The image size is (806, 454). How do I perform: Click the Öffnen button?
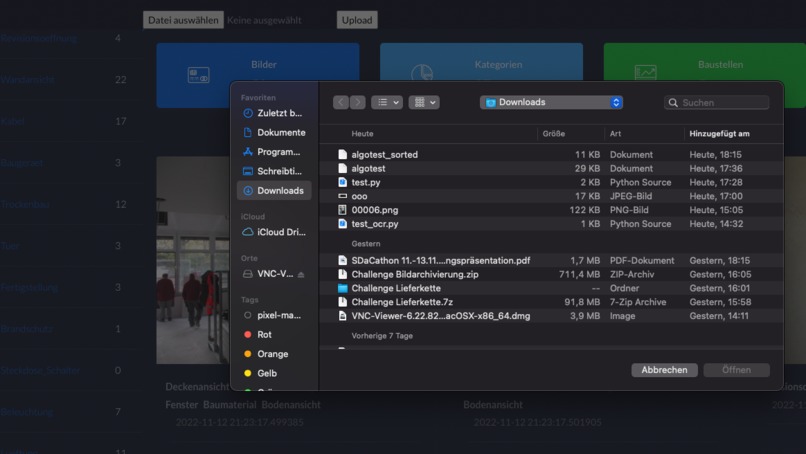coord(736,370)
